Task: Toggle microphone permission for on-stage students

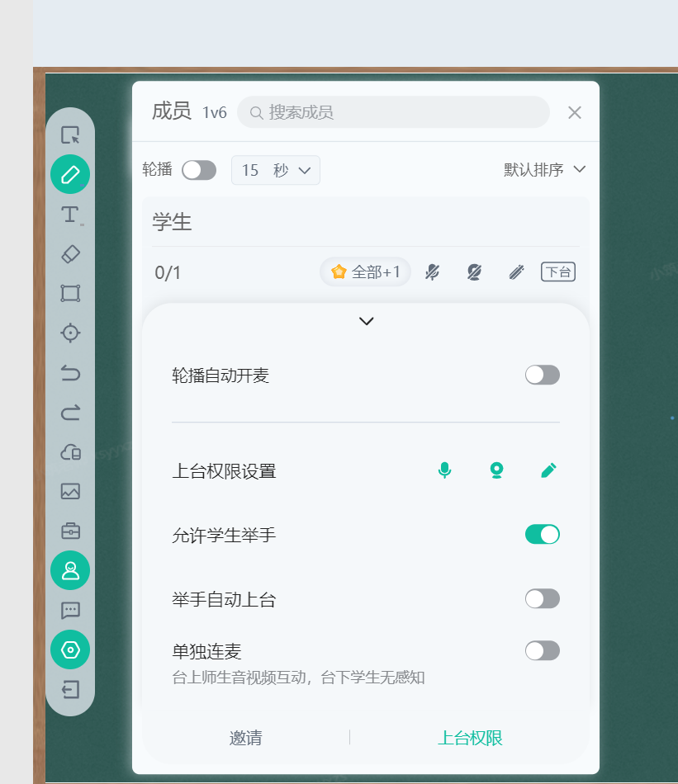Action: point(444,470)
